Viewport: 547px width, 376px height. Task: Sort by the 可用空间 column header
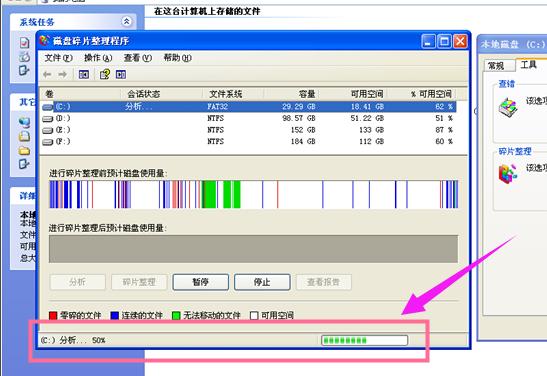(x=352, y=94)
